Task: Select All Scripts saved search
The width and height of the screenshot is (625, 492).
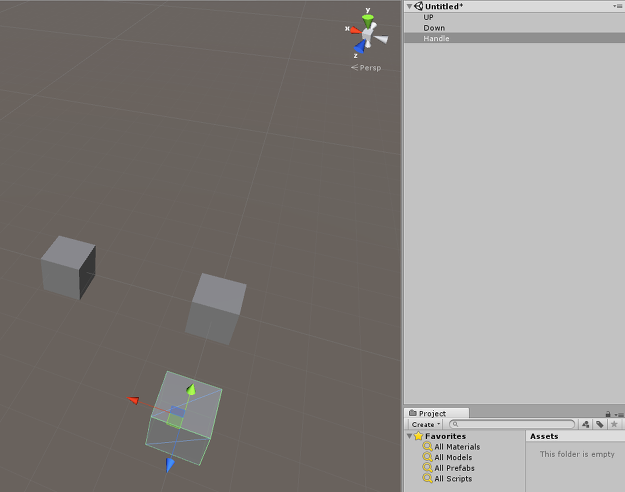Action: point(453,478)
